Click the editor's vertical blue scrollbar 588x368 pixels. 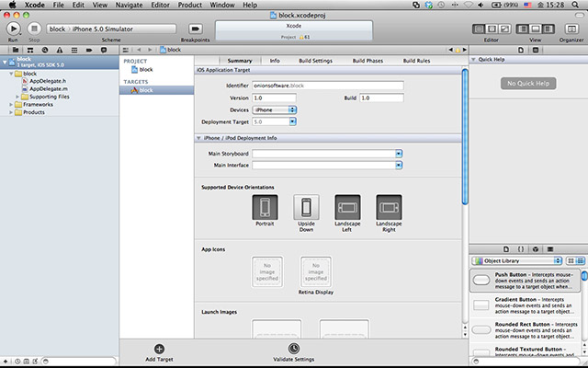(465, 137)
